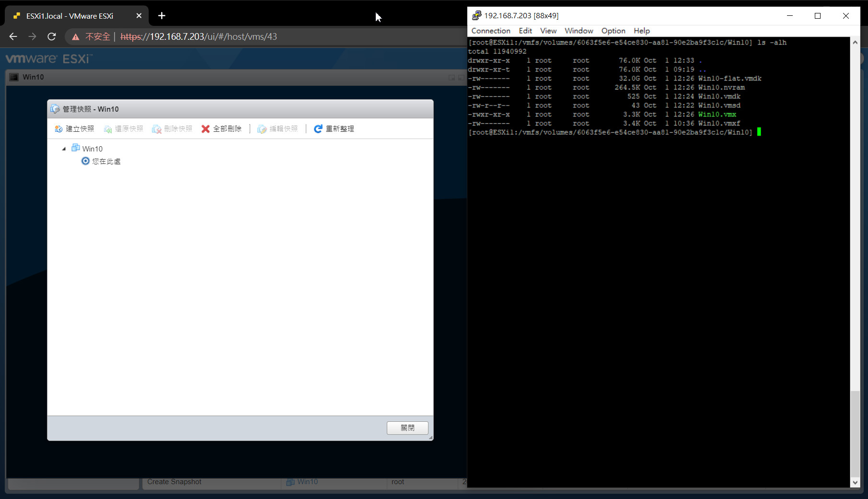This screenshot has width=868, height=499.
Task: Click 'total 11940992' line in terminal
Action: (x=497, y=52)
